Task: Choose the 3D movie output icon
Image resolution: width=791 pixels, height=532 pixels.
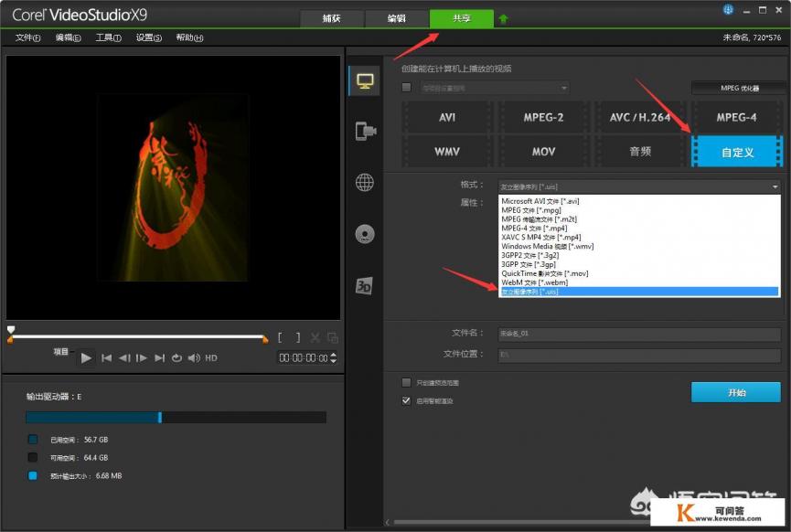Action: (365, 286)
